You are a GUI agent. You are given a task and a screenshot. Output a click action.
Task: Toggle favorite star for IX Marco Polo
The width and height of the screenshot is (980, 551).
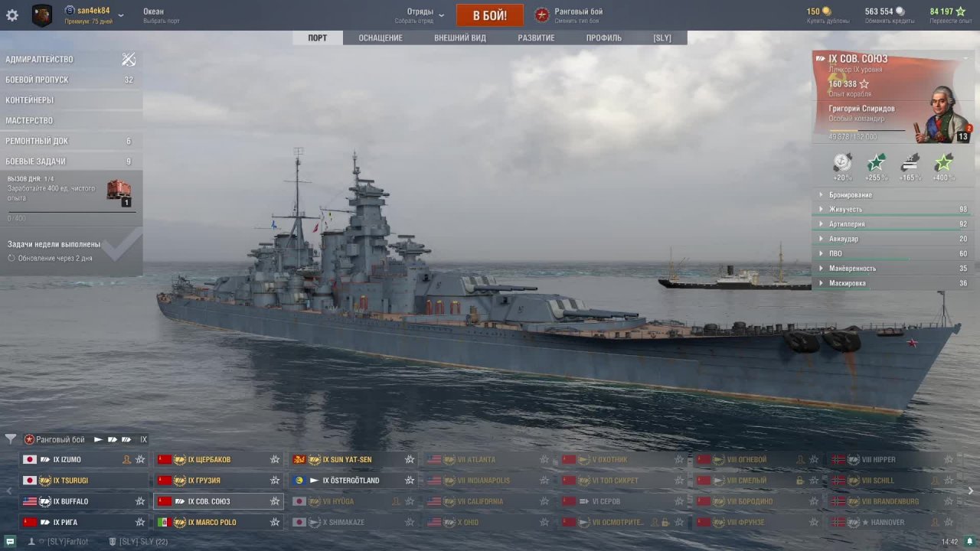pyautogui.click(x=275, y=523)
